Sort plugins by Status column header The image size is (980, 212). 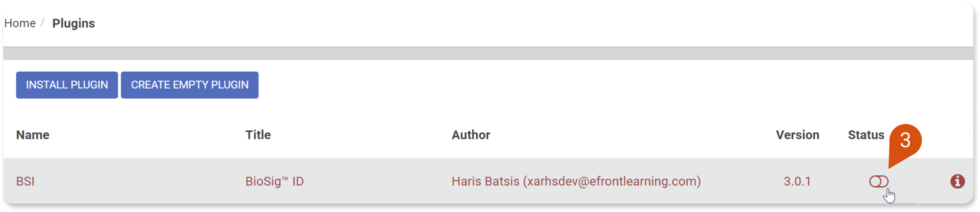(866, 135)
